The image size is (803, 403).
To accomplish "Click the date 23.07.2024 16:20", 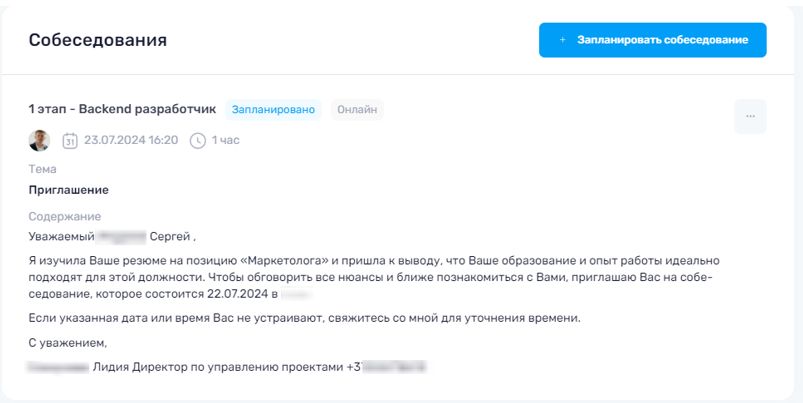I will click(x=131, y=140).
